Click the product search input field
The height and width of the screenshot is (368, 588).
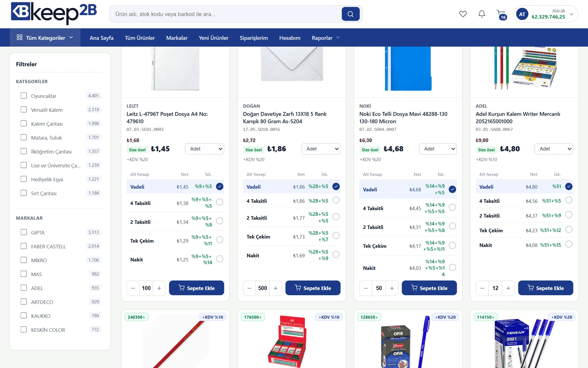coord(226,14)
